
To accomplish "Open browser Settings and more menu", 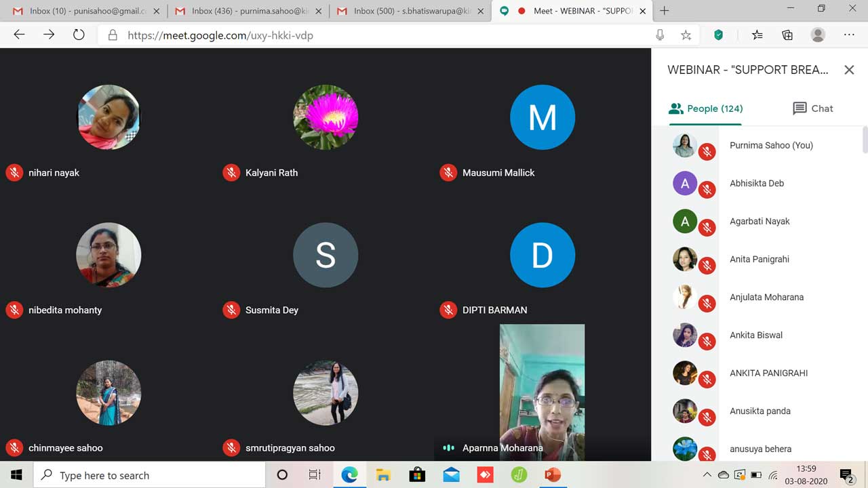I will click(x=849, y=35).
